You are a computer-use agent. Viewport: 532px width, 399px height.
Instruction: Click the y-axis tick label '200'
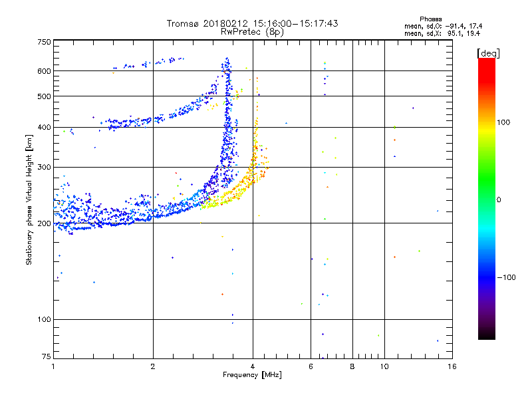coord(45,223)
